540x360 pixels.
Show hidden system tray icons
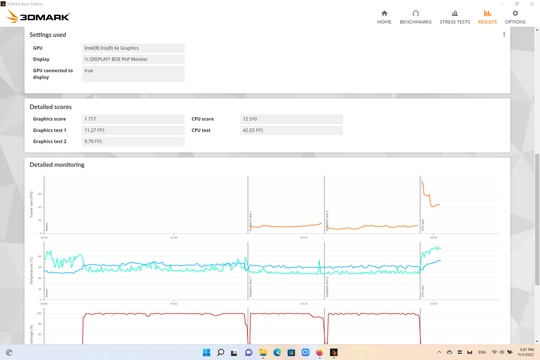point(439,352)
